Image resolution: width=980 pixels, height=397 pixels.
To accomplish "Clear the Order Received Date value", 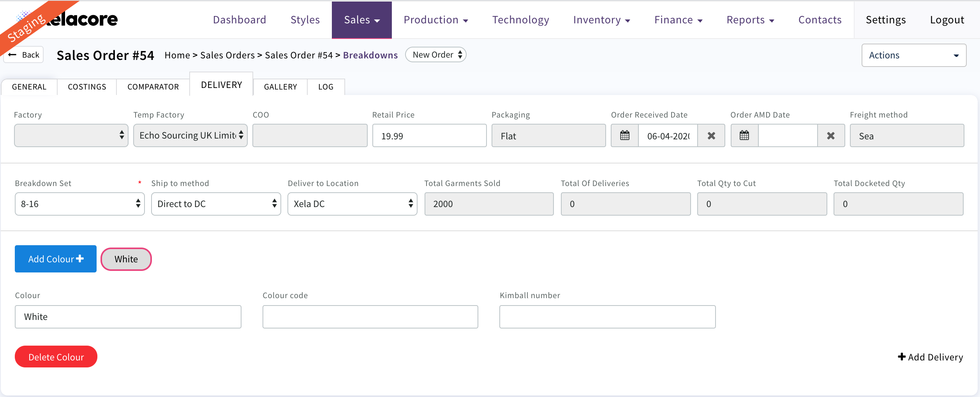I will [711, 136].
